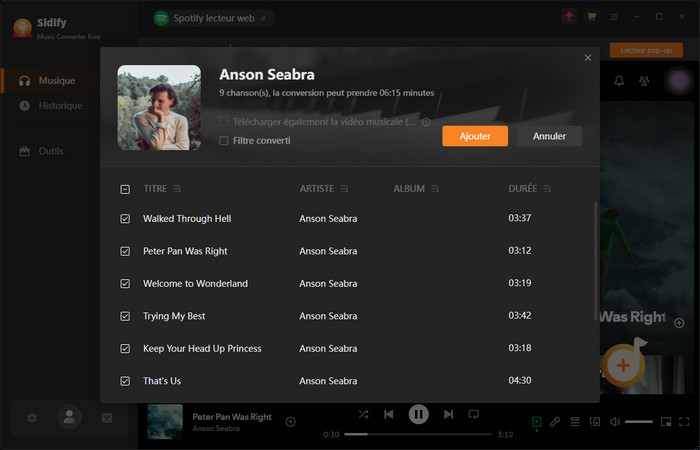The width and height of the screenshot is (700, 450).
Task: Sort the list by DURÉE column
Action: point(547,189)
